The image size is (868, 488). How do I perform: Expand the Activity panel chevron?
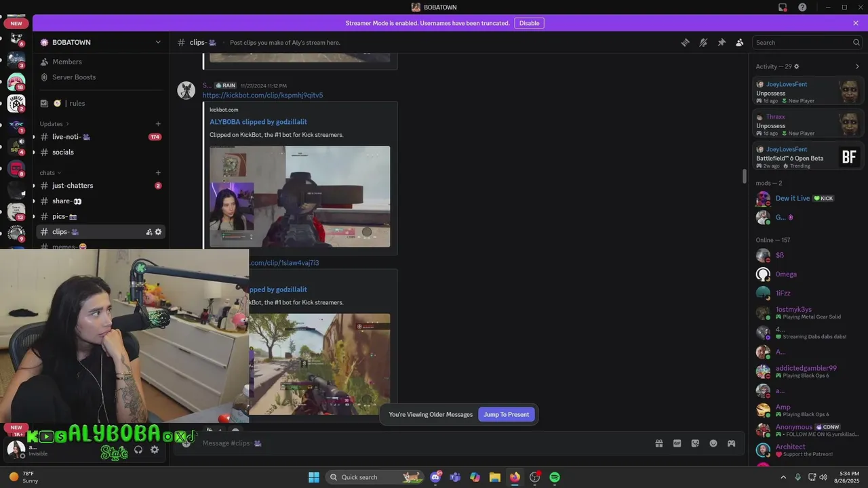(x=857, y=66)
